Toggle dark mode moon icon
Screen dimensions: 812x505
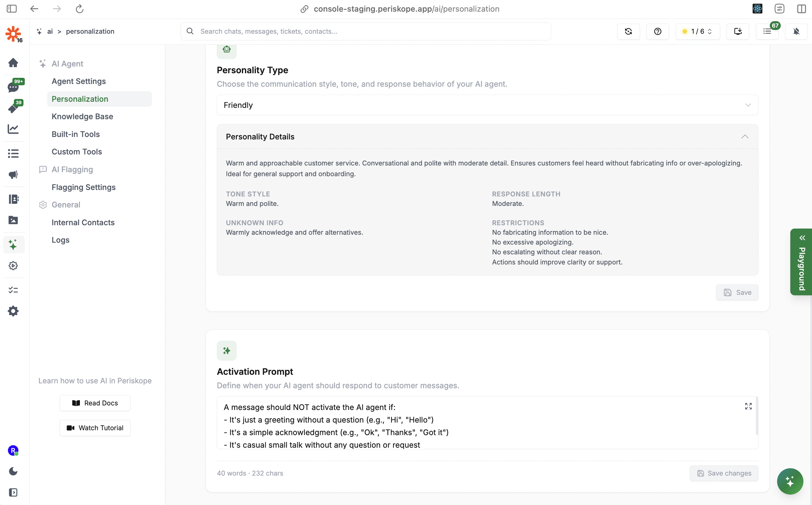[x=13, y=471]
